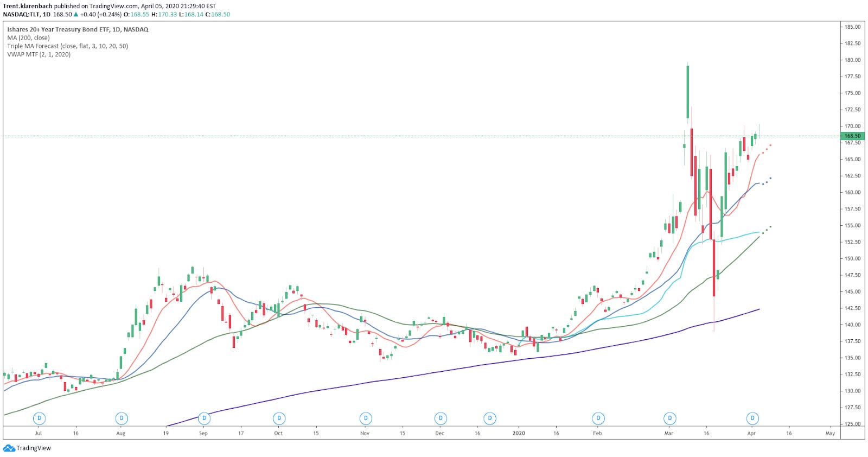Open the dividend marker above the Mar label
Screen dimensions: 868x457
pos(669,418)
